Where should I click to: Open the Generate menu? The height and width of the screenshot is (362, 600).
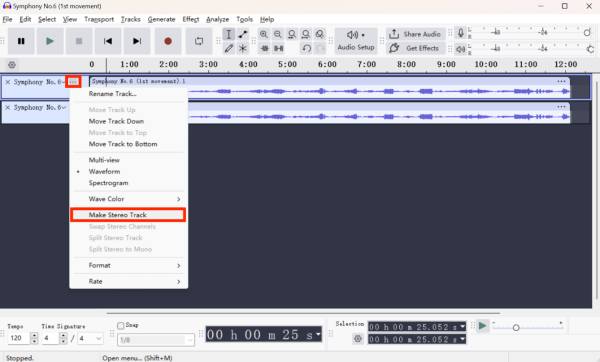coord(161,19)
